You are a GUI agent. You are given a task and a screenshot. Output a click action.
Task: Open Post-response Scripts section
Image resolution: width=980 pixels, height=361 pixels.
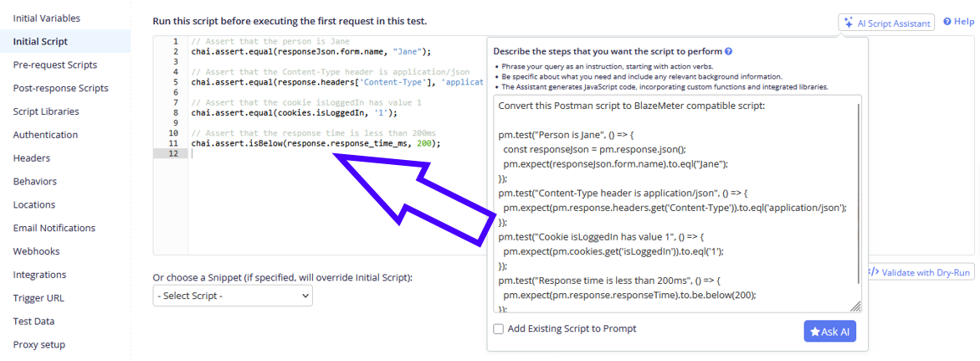[x=60, y=88]
